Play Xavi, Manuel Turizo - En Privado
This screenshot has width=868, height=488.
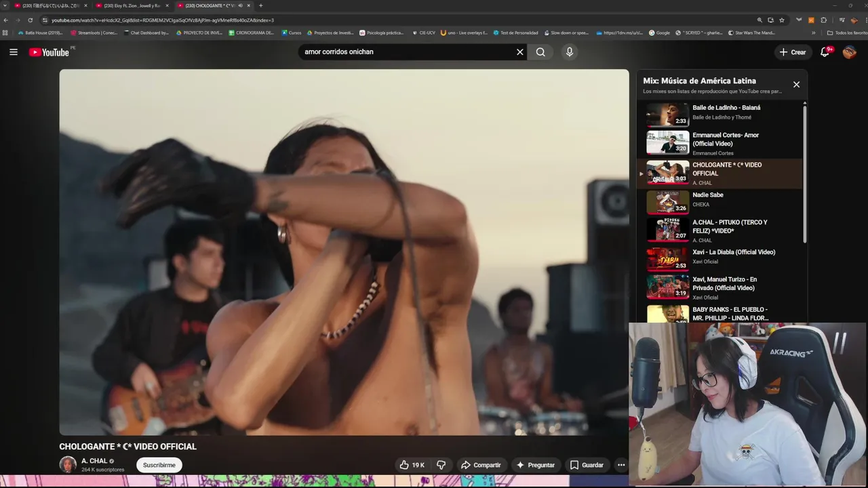coord(719,287)
